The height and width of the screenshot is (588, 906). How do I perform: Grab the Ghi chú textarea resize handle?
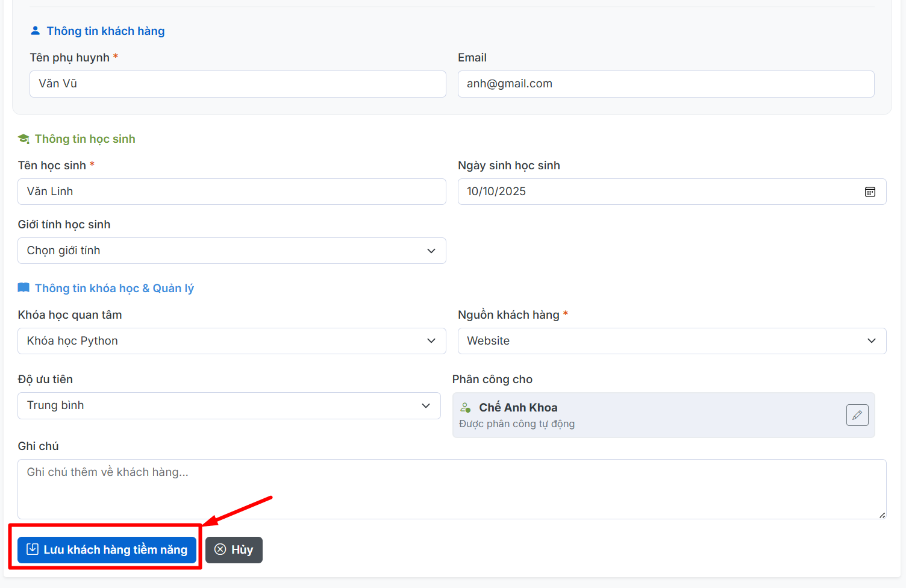tap(882, 515)
